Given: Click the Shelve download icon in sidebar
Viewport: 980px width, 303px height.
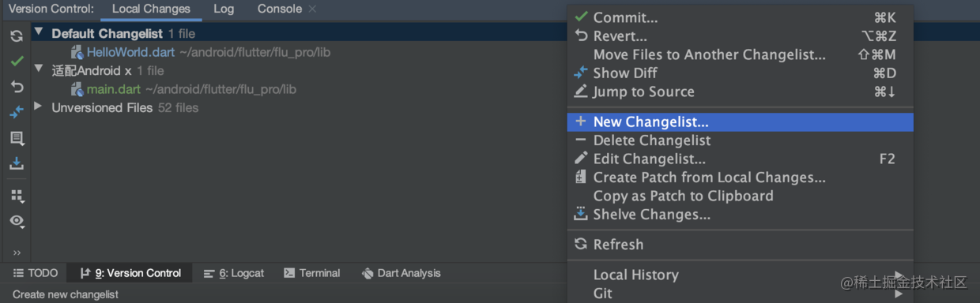Looking at the screenshot, I should click(17, 164).
